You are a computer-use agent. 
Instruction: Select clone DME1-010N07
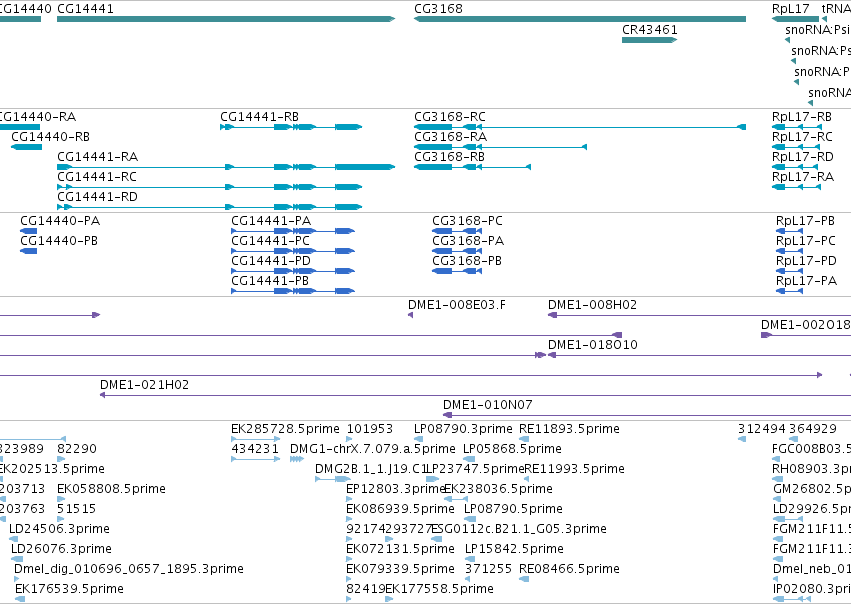647,415
